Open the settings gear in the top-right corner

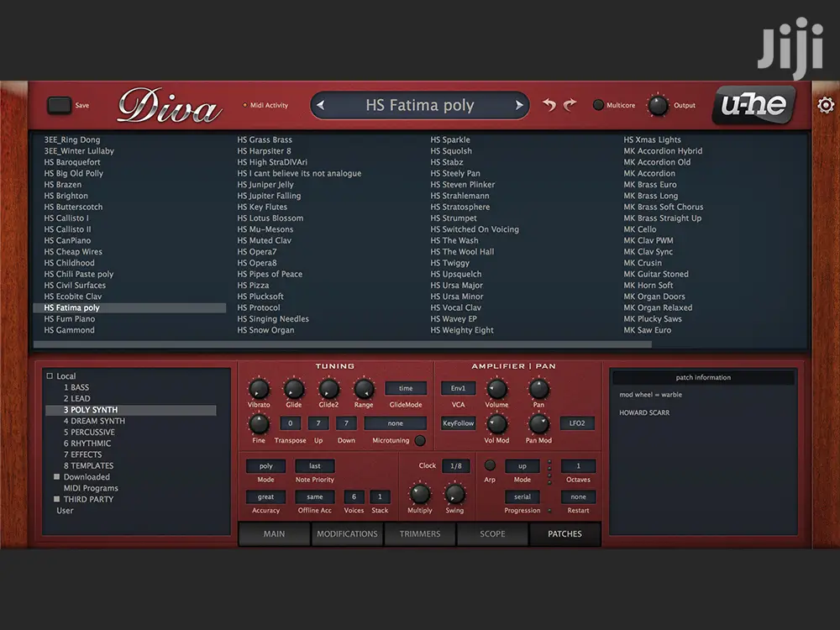[826, 104]
